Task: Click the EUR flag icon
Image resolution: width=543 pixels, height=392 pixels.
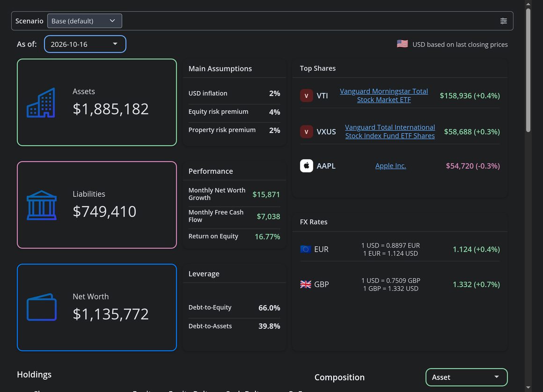Action: click(x=305, y=249)
